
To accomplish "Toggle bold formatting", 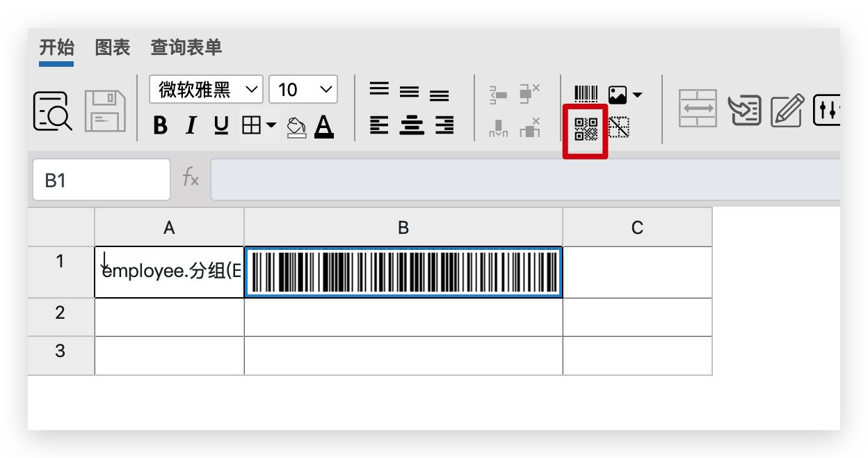I will coord(161,126).
